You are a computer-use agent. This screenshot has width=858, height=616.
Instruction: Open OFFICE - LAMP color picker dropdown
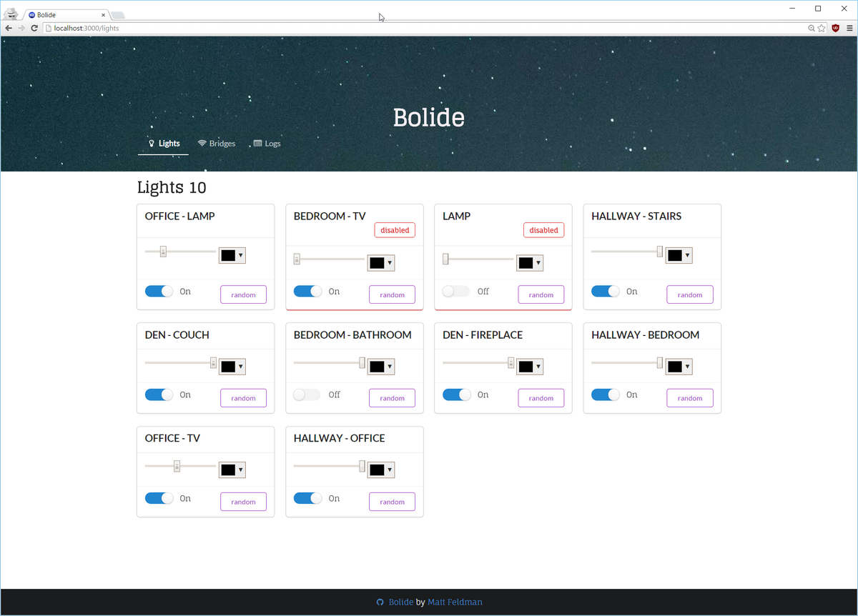pos(232,255)
